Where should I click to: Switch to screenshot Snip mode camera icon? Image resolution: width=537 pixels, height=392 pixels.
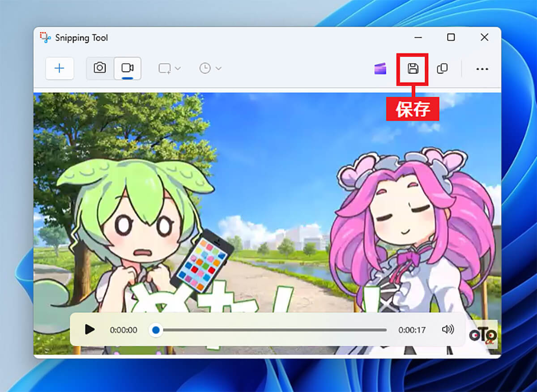coord(100,68)
